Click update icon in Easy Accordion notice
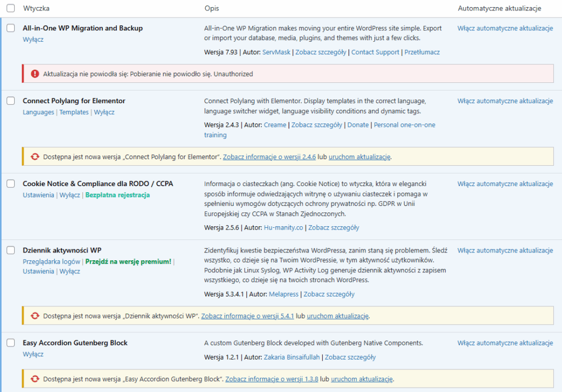562x392 pixels. [35, 379]
